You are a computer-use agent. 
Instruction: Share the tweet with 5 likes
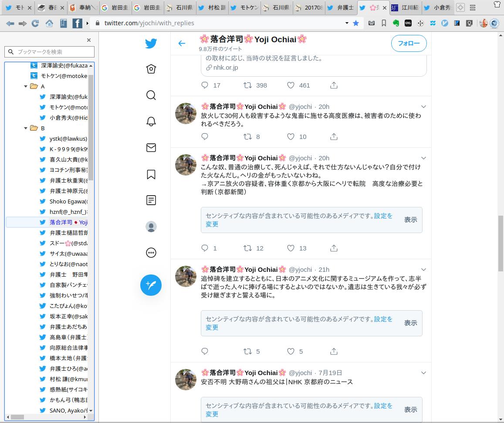(334, 351)
